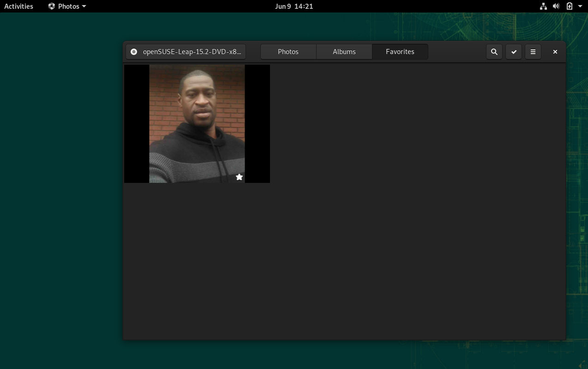Image resolution: width=588 pixels, height=369 pixels.
Task: Close the Photos window
Action: click(555, 52)
